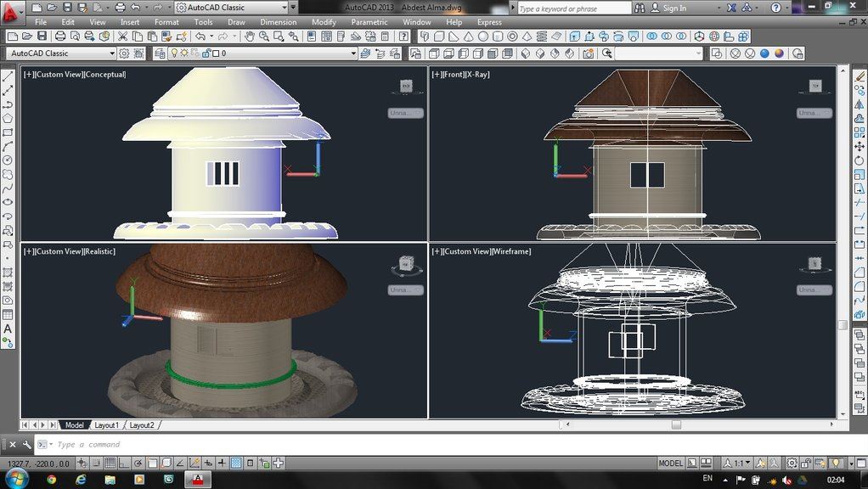Image resolution: width=868 pixels, height=489 pixels.
Task: Toggle Dynamic Input in status bar
Action: (x=208, y=463)
